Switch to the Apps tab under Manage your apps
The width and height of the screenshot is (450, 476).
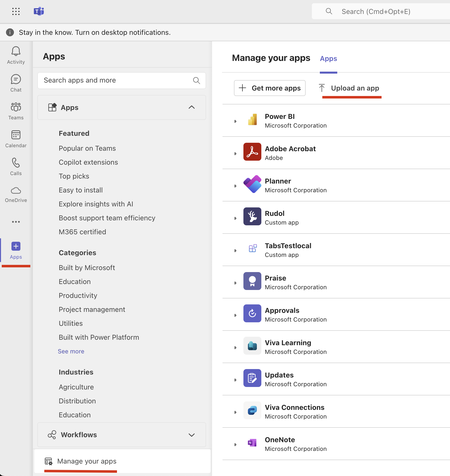(x=328, y=59)
